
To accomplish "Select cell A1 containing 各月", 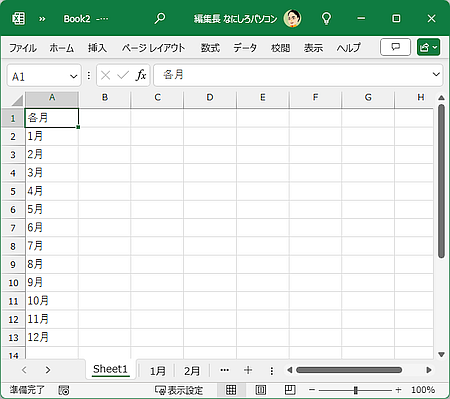I will point(52,118).
